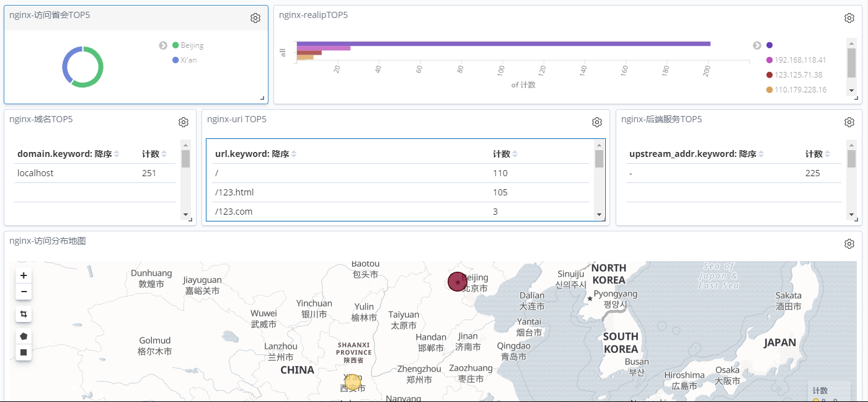Screen dimensions: 868x402
Task: Click the nginx-realipTOP5 panel title
Action: click(314, 15)
